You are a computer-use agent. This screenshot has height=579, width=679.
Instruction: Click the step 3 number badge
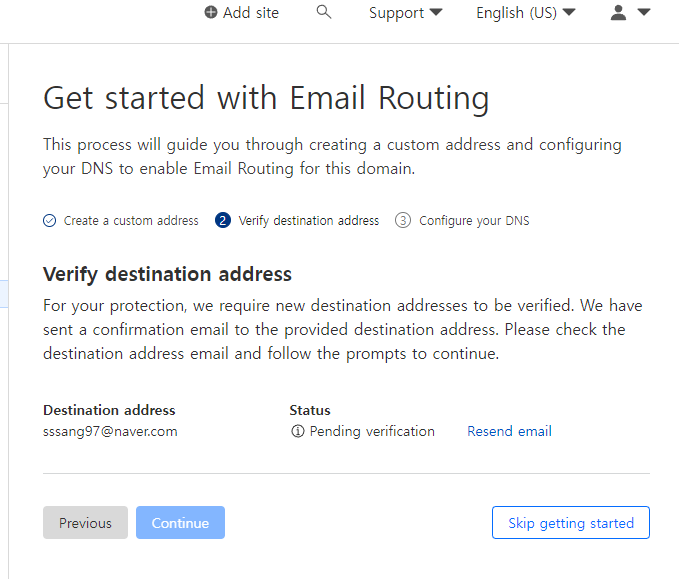[403, 221]
